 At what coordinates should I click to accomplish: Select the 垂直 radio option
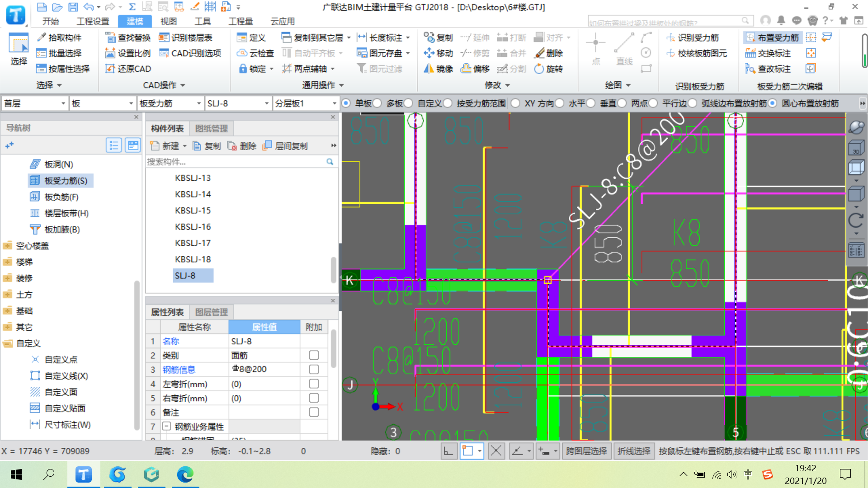pyautogui.click(x=591, y=103)
